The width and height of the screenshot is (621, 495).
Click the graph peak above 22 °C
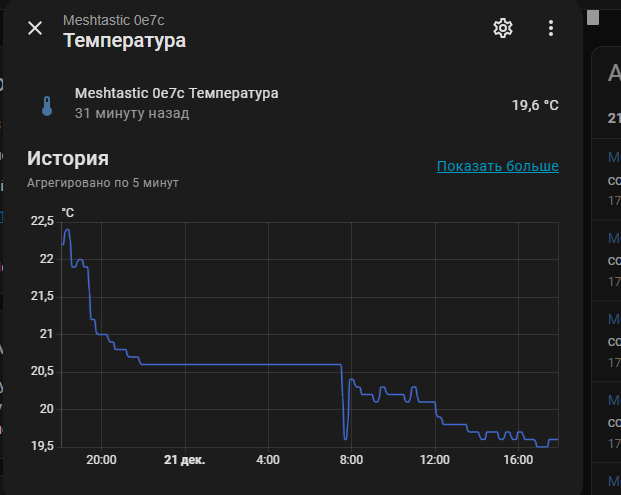pos(67,231)
